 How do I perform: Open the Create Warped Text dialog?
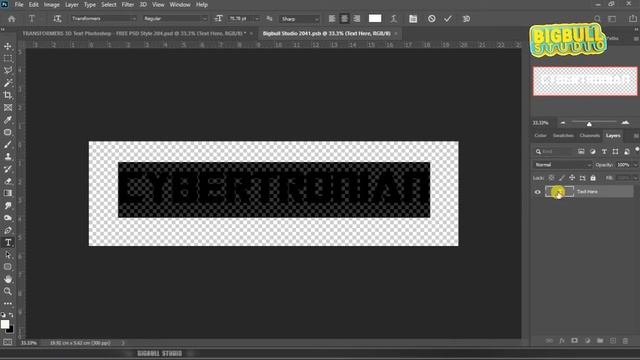coord(394,19)
